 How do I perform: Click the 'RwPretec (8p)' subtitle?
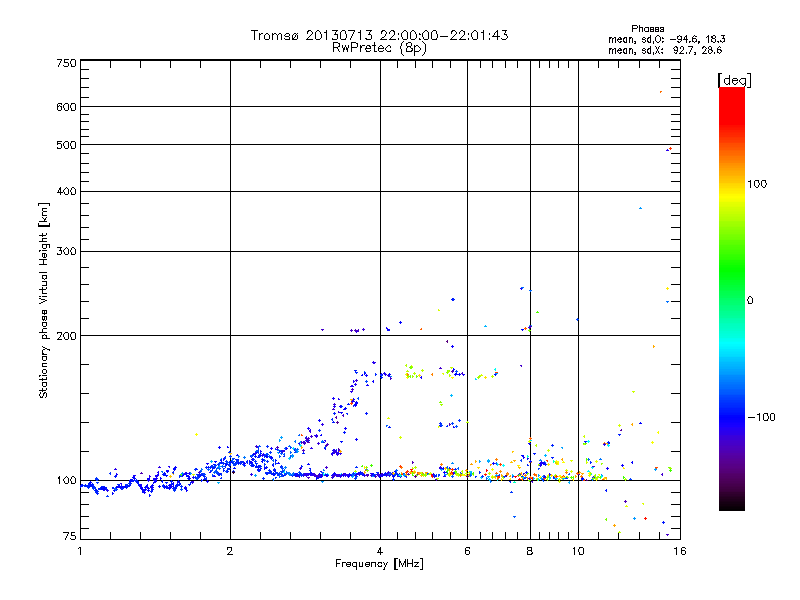[379, 48]
